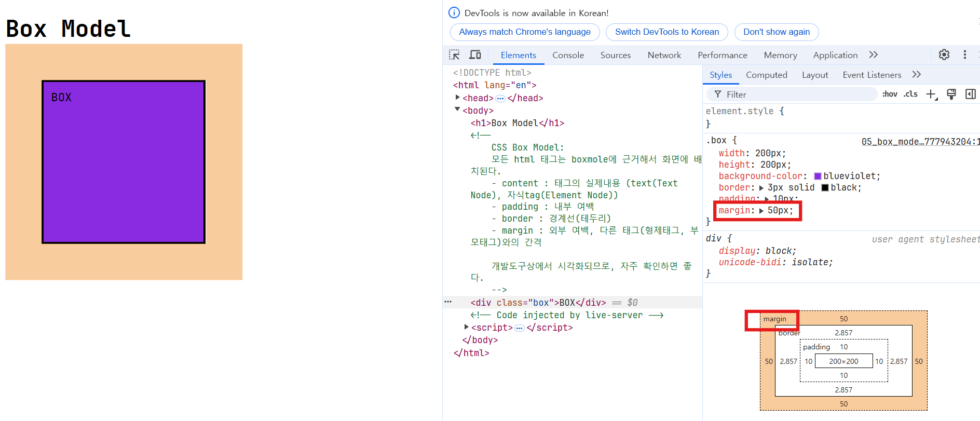This screenshot has height=421, width=980.
Task: Expand the padding shorthand property triangle
Action: [x=767, y=199]
